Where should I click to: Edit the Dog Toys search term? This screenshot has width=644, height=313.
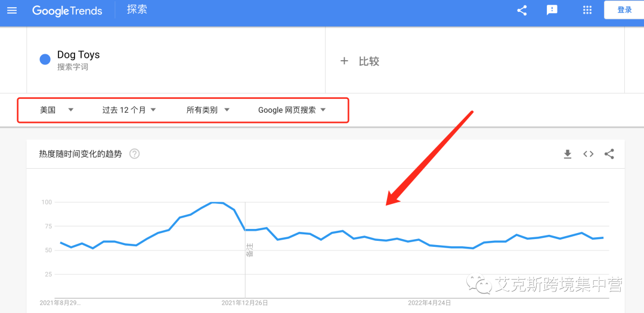pos(78,55)
